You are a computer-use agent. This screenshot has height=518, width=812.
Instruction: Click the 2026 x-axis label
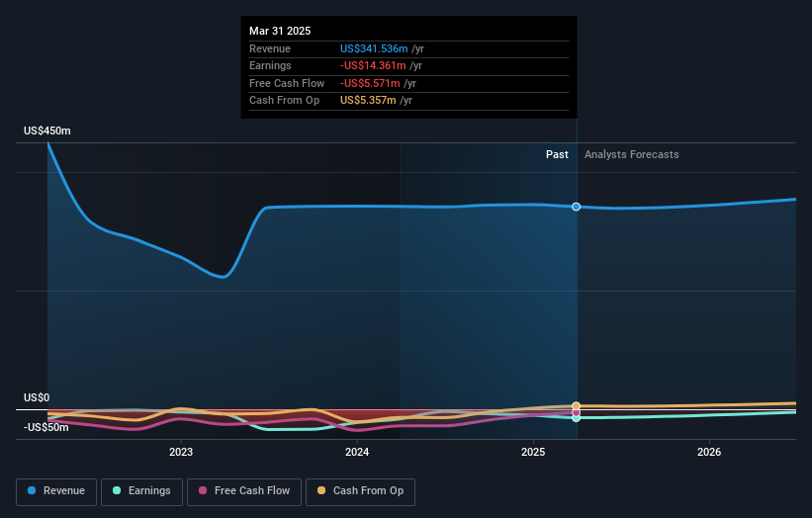tap(709, 453)
